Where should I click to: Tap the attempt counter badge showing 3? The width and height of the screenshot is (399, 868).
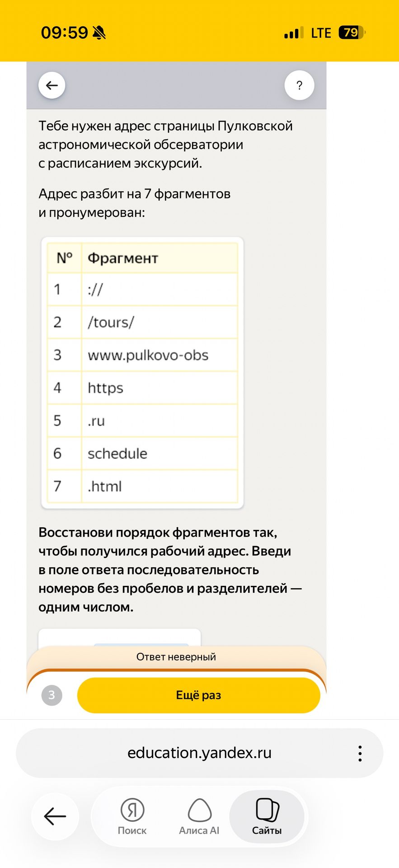point(52,695)
